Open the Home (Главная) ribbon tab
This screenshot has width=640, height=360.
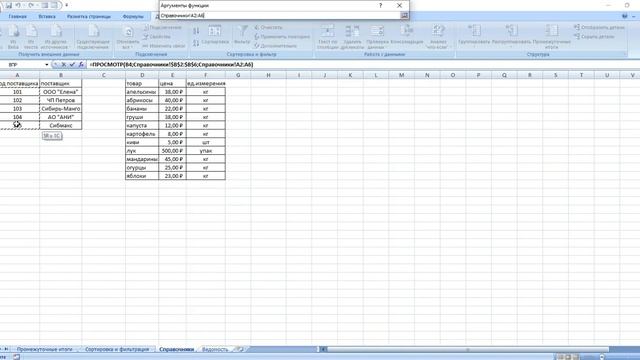point(18,16)
